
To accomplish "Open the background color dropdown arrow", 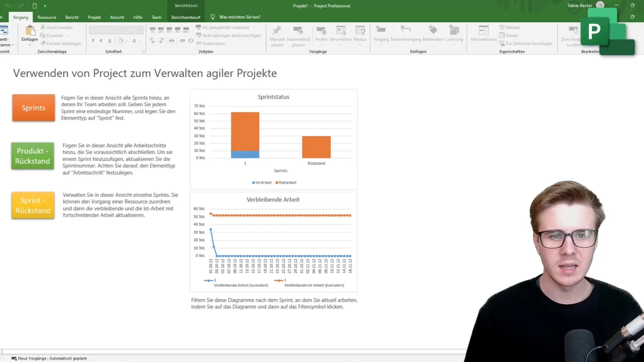I will (x=127, y=41).
